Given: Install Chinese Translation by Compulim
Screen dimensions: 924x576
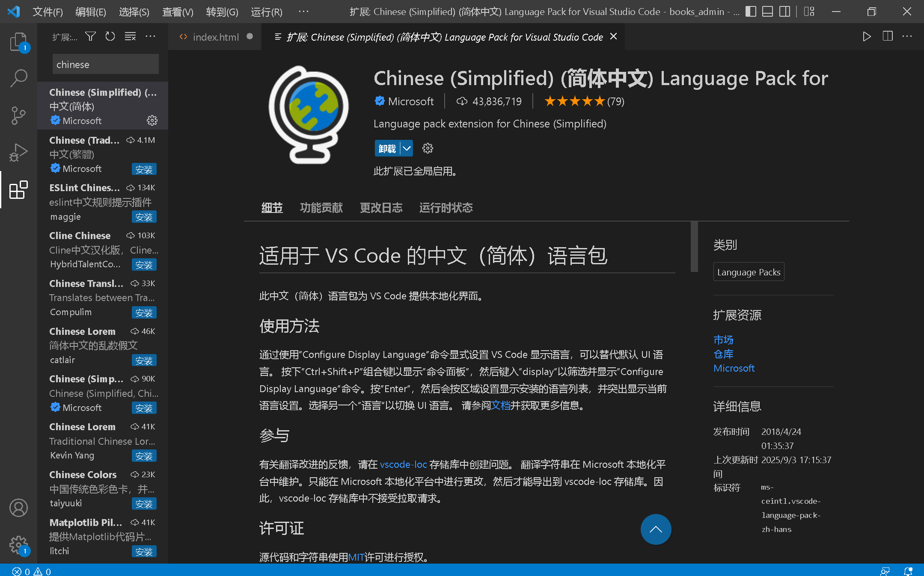Looking at the screenshot, I should pos(144,313).
